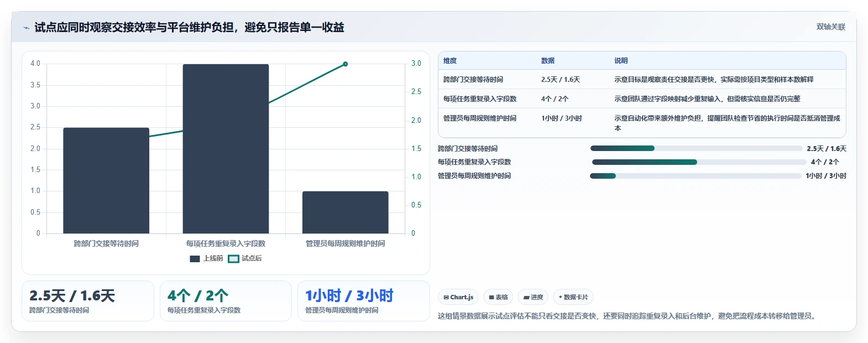Click the progress bar for 每项任务重复录入字段数
Screen dimensions: 868x343
coord(699,162)
